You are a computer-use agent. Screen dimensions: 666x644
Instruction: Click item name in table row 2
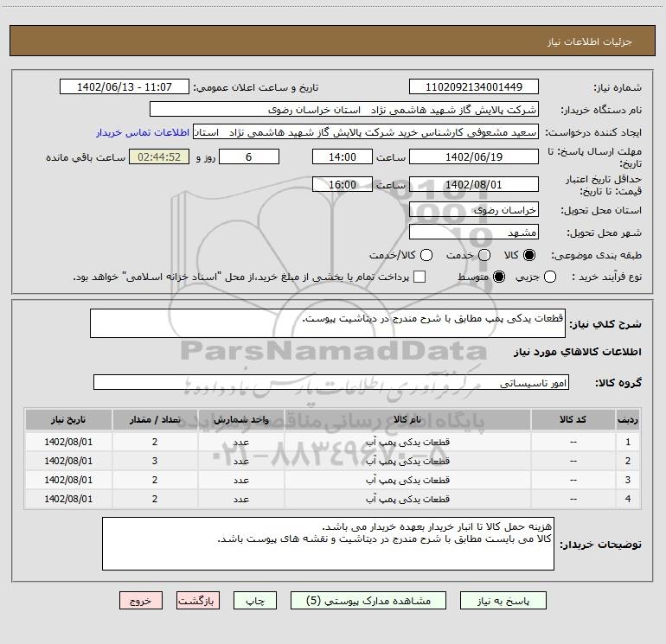point(407,461)
